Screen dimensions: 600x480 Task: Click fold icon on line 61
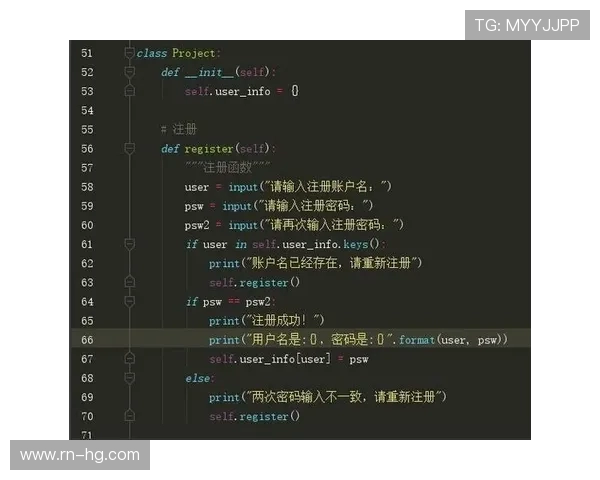click(x=129, y=245)
